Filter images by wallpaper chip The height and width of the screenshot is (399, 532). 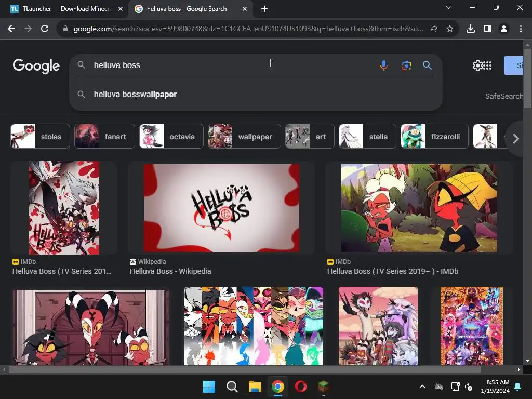pos(244,137)
